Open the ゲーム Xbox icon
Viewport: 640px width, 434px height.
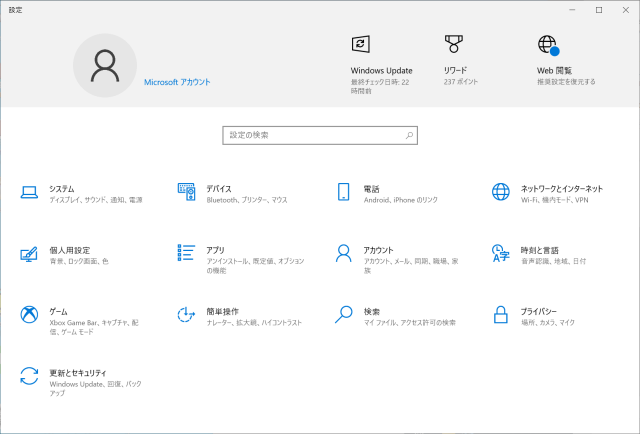point(29,314)
